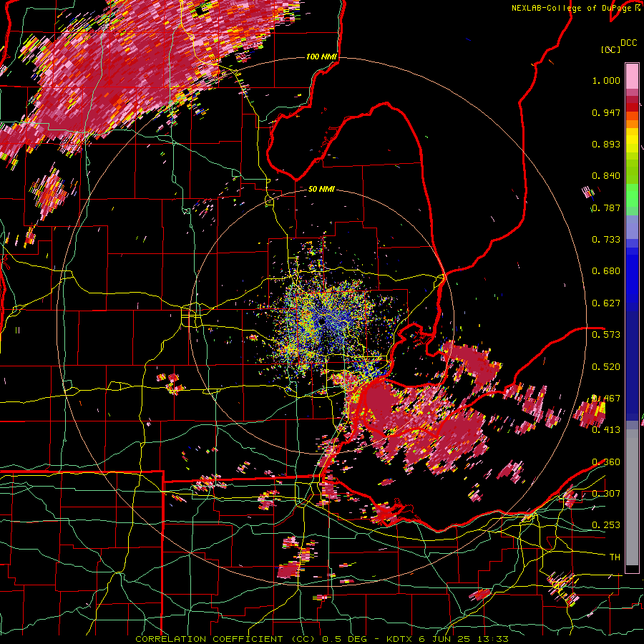Click the 0.627 color scale value
The image size is (644, 644).
pyautogui.click(x=606, y=303)
